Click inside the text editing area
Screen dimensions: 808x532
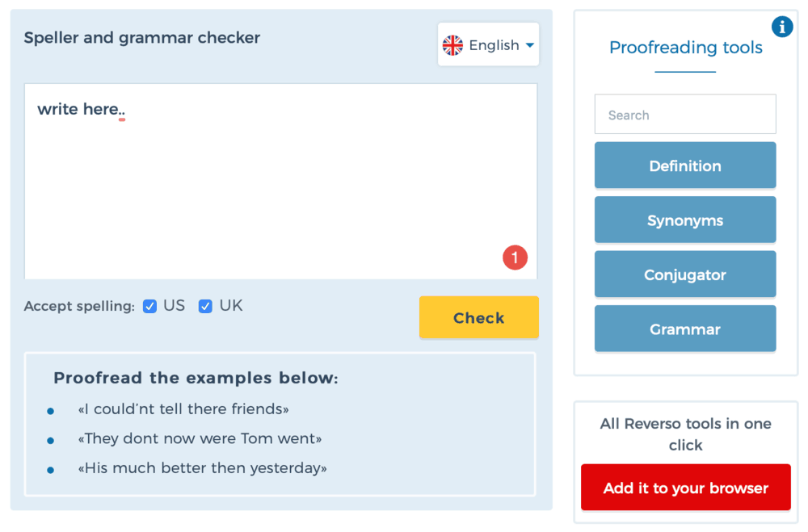[x=281, y=182]
